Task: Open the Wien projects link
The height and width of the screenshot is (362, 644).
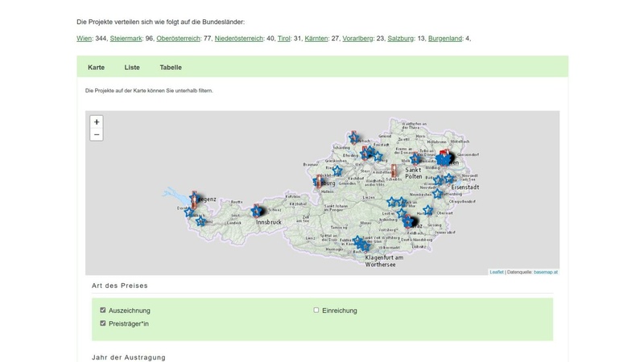Action: point(84,39)
